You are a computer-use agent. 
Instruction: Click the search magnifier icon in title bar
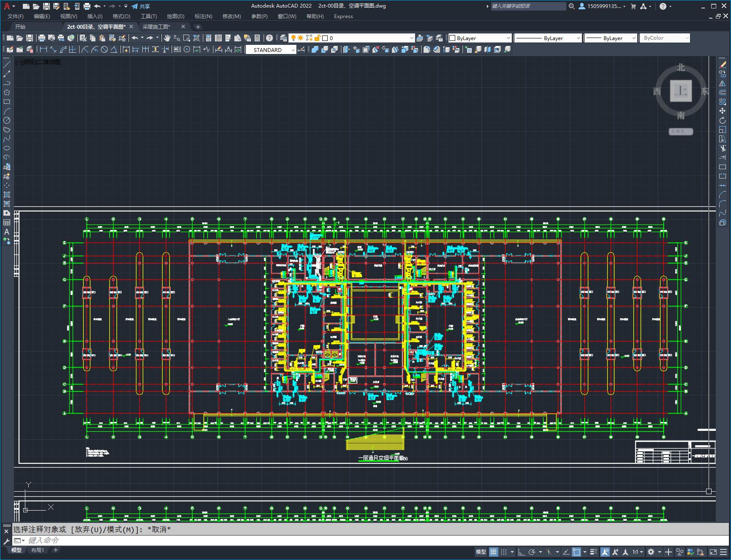point(571,6)
